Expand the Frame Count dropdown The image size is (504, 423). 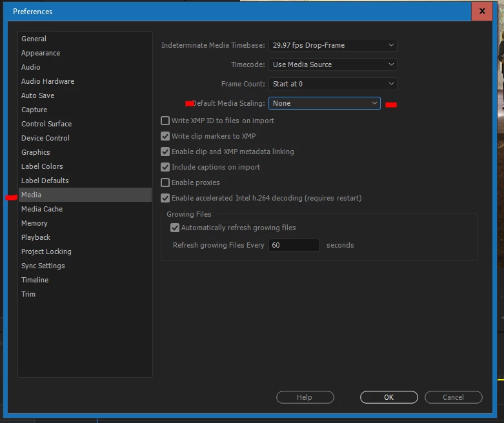pyautogui.click(x=333, y=84)
